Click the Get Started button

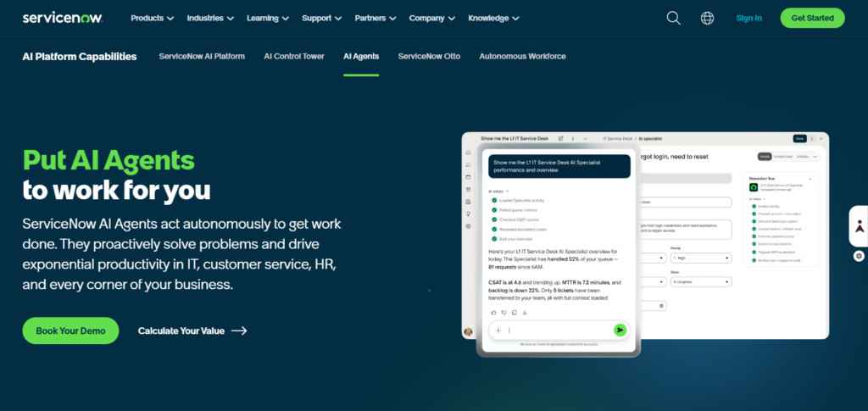click(812, 18)
